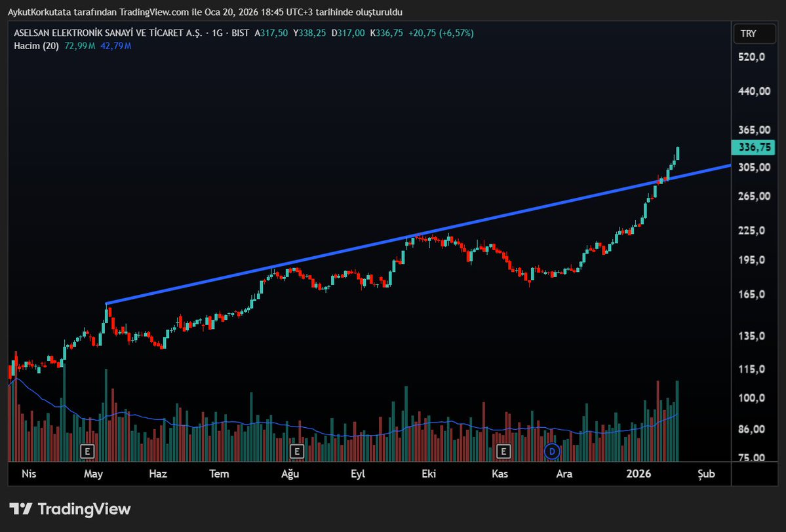The width and height of the screenshot is (786, 532).
Task: Click the 1G timeframe label
Action: point(217,33)
